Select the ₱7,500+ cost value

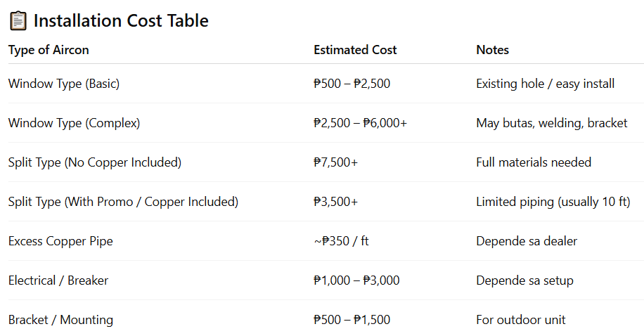335,162
